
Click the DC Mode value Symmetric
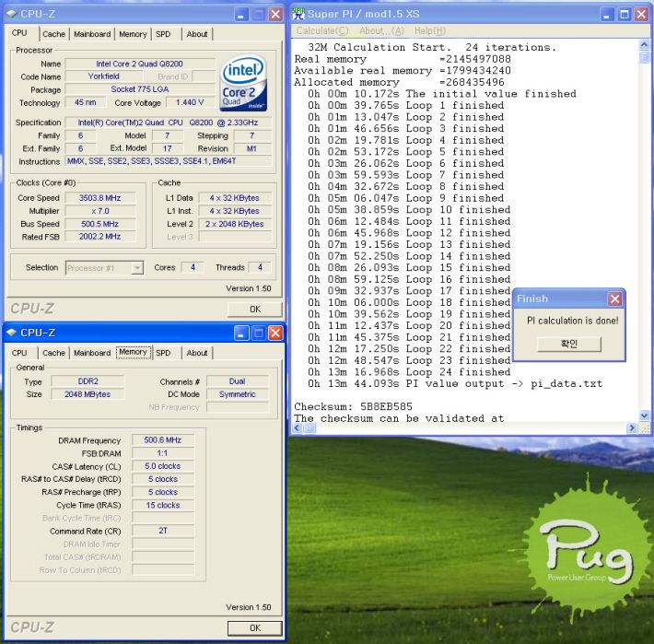[x=238, y=394]
